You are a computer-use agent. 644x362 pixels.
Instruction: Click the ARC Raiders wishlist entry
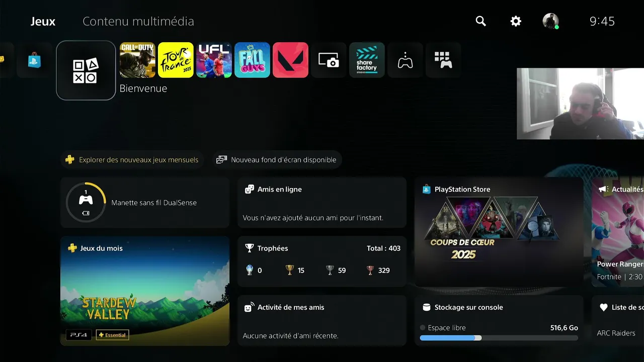(x=616, y=333)
